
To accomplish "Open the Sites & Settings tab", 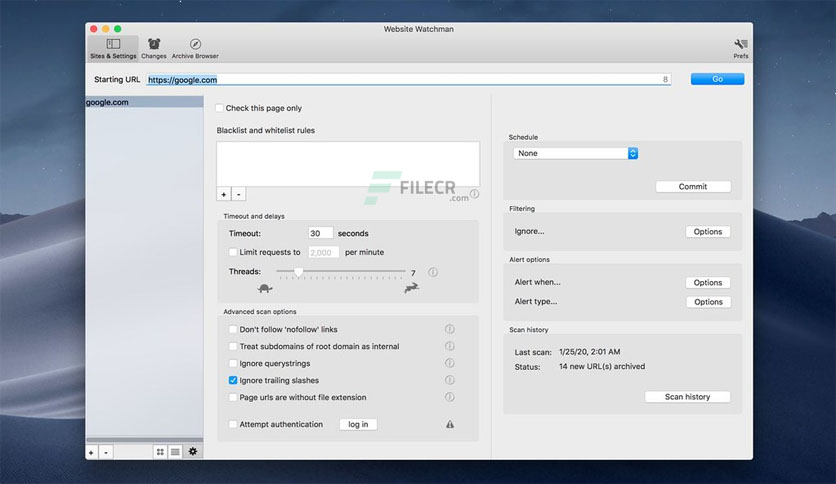I will [113, 48].
